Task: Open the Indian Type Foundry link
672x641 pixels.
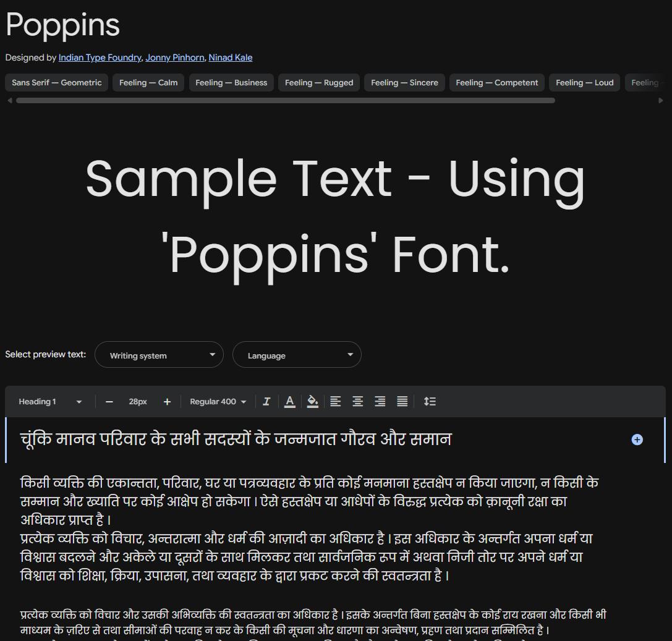Action: click(100, 57)
